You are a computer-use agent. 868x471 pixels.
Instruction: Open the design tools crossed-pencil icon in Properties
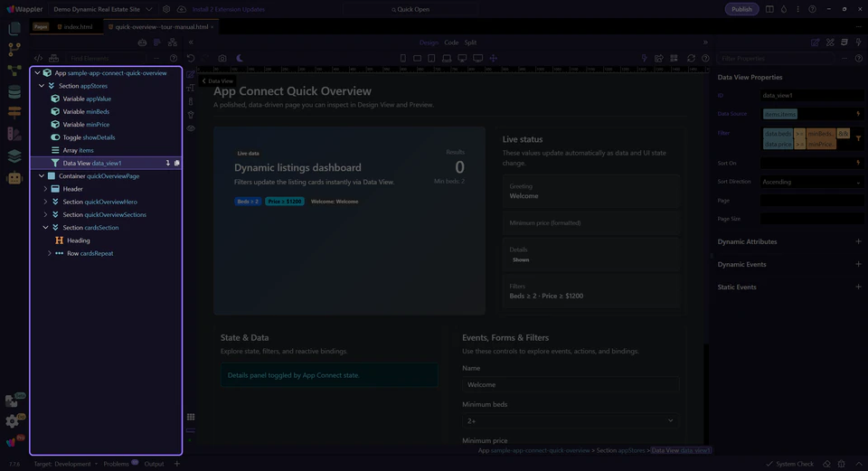pyautogui.click(x=830, y=42)
